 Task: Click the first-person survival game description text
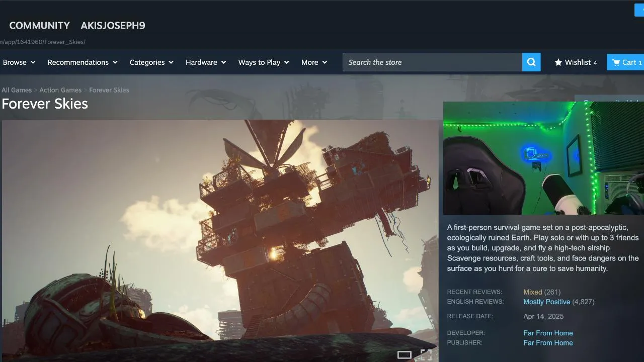tap(543, 248)
